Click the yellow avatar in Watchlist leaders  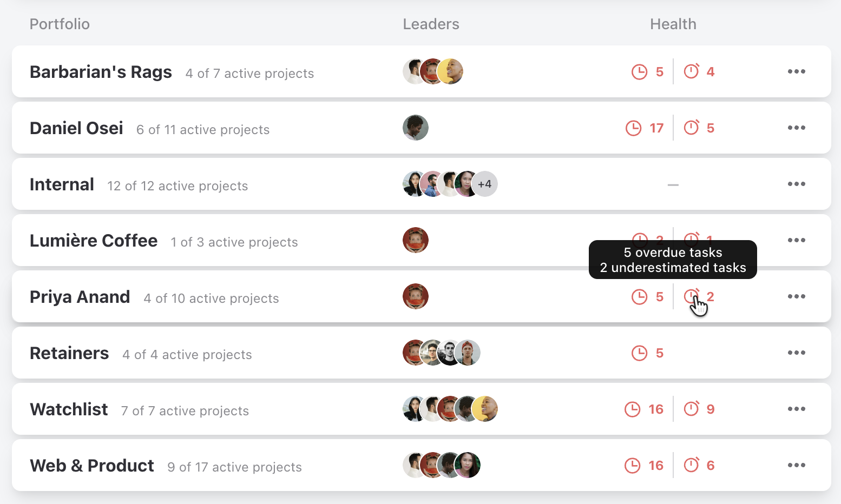[x=484, y=409]
